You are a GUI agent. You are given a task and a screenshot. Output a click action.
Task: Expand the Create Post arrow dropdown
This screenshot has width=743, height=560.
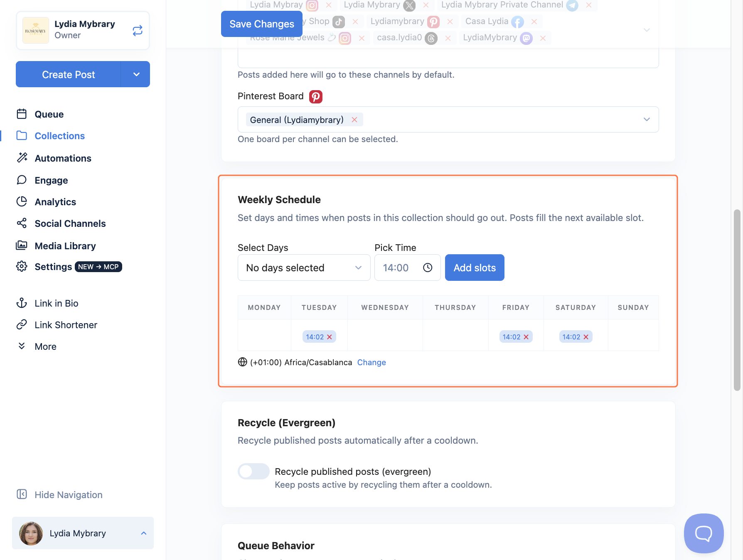pyautogui.click(x=136, y=74)
